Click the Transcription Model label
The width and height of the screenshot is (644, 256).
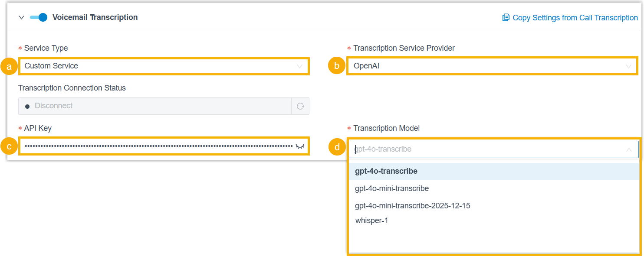(386, 128)
